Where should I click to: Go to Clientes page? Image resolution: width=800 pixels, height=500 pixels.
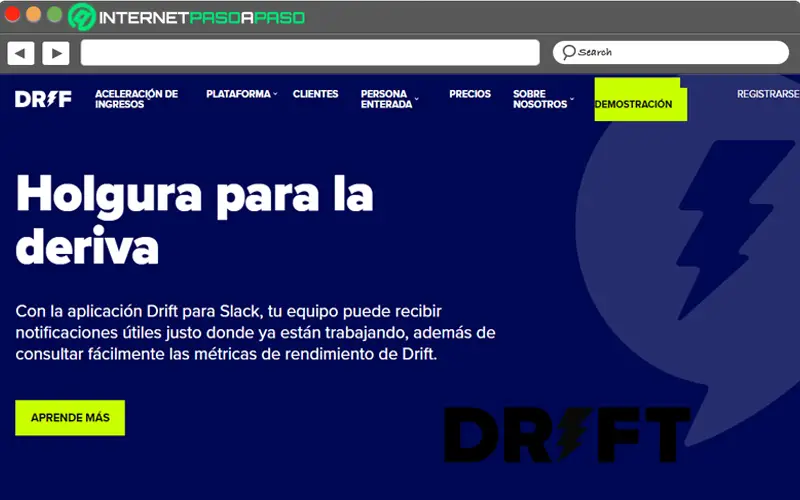tap(315, 94)
